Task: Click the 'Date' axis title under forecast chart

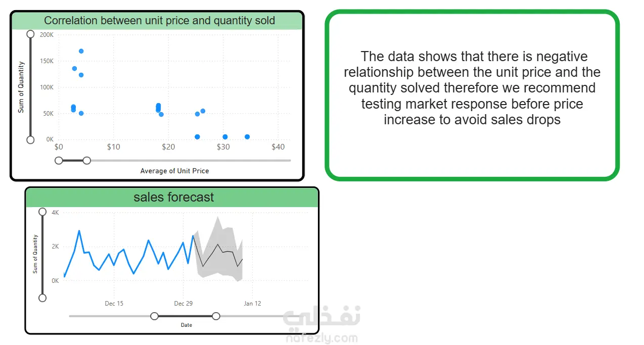Action: tap(186, 325)
